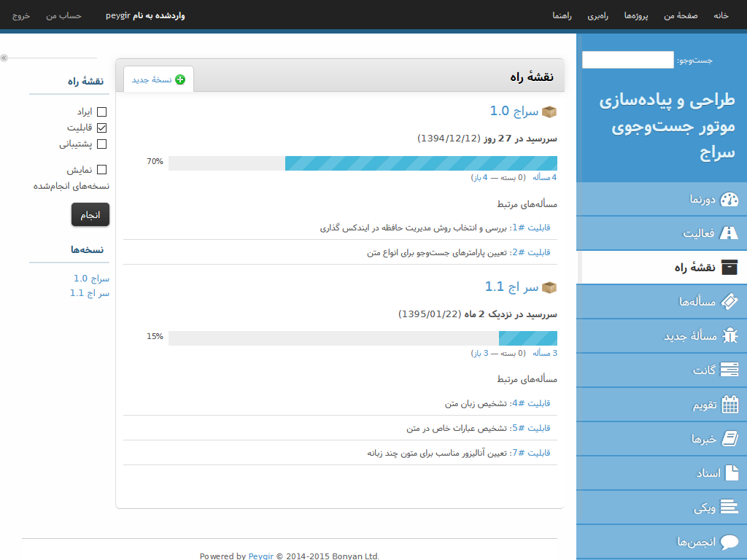Click the 3 مسأله issues count link
The image size is (747, 560).
point(545,354)
